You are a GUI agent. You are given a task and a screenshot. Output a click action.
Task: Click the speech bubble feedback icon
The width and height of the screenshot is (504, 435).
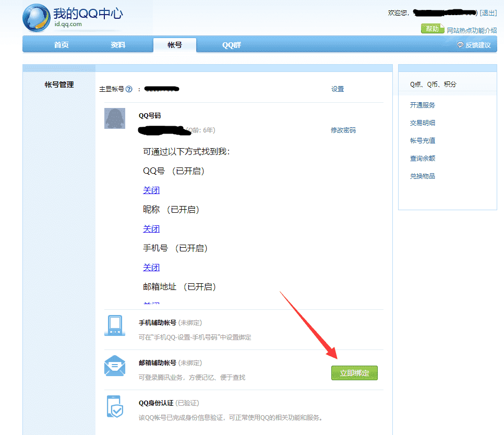(460, 45)
